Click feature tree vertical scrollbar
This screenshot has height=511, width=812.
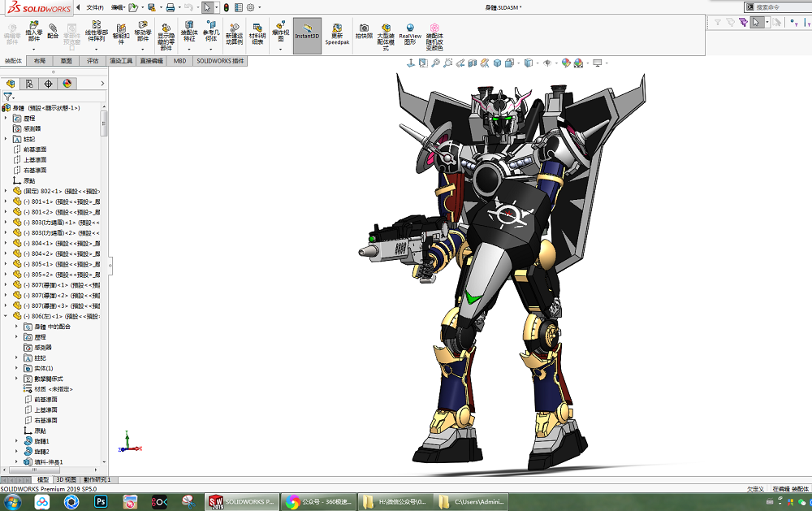click(x=104, y=124)
